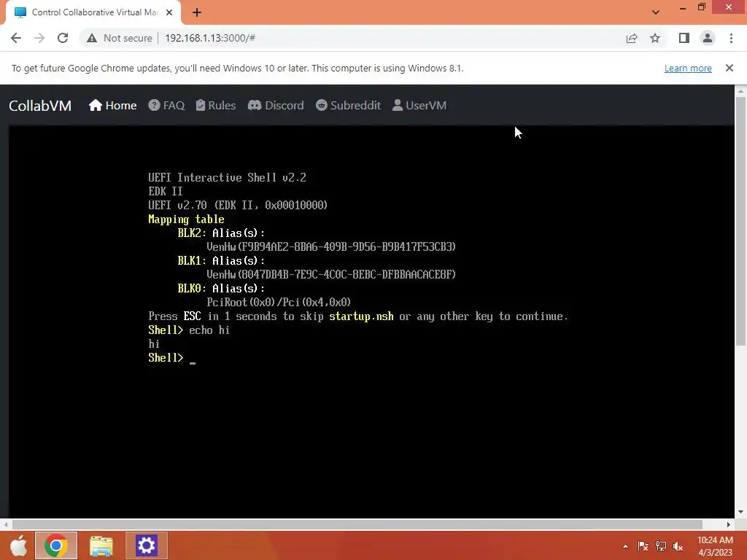Image resolution: width=747 pixels, height=560 pixels.
Task: Click the Reddit logo icon
Action: click(x=322, y=105)
